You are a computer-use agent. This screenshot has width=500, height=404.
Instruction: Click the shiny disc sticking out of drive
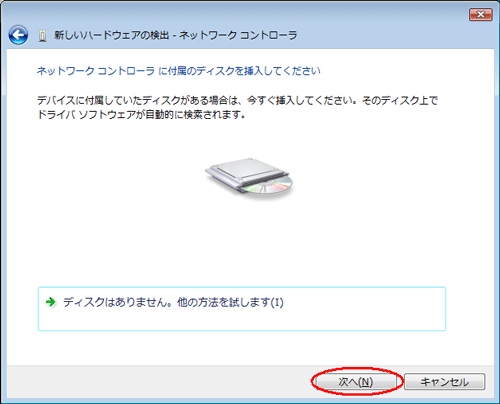point(271,186)
